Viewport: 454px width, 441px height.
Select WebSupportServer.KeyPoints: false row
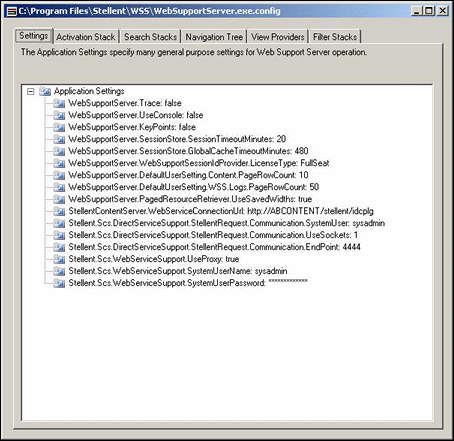click(132, 127)
